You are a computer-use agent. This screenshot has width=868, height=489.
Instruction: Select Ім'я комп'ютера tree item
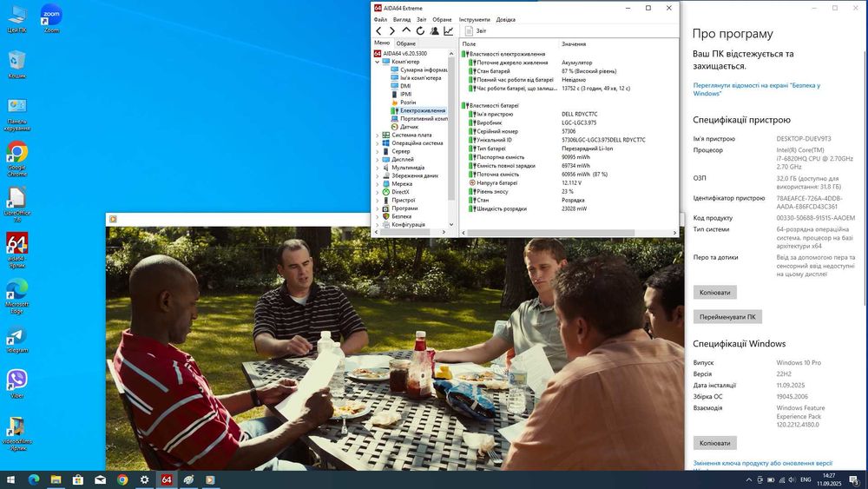(416, 78)
